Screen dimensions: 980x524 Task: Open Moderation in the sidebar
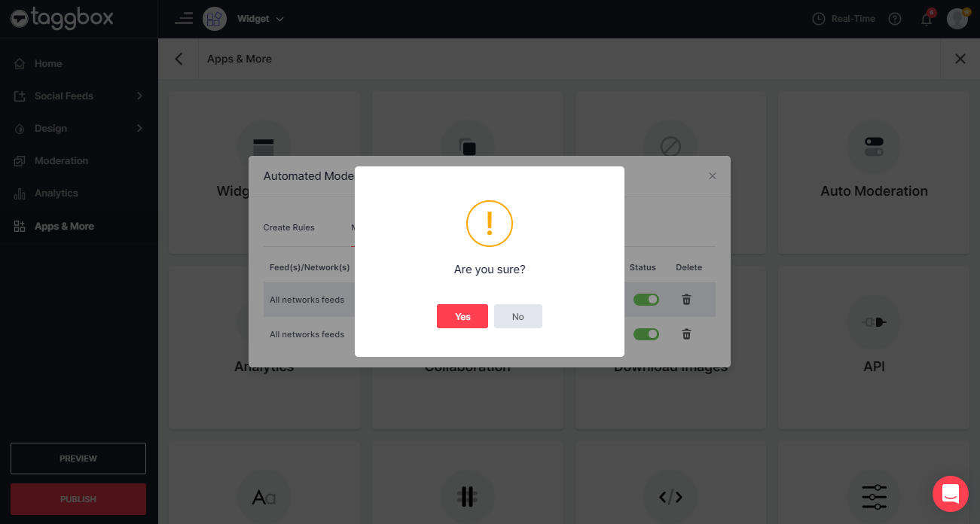point(61,160)
